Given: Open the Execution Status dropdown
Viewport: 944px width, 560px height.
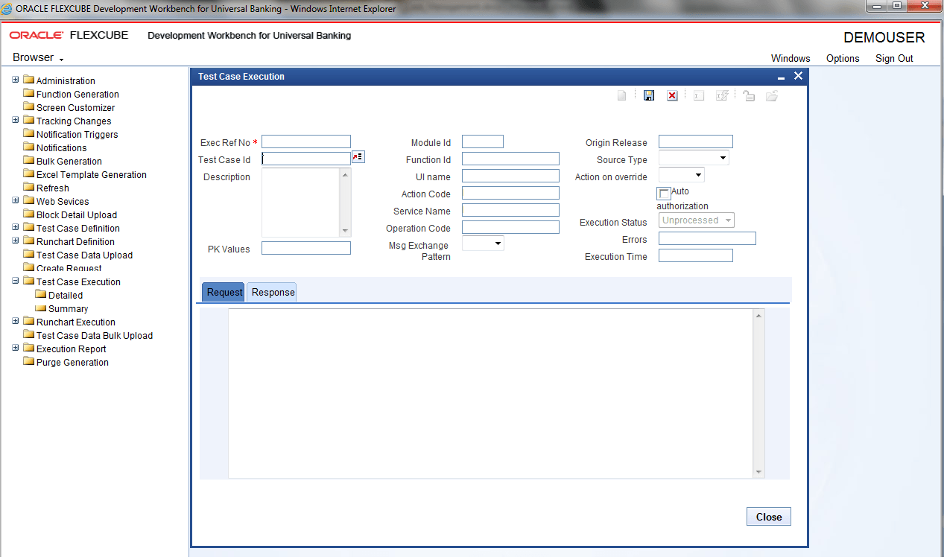Looking at the screenshot, I should point(697,220).
